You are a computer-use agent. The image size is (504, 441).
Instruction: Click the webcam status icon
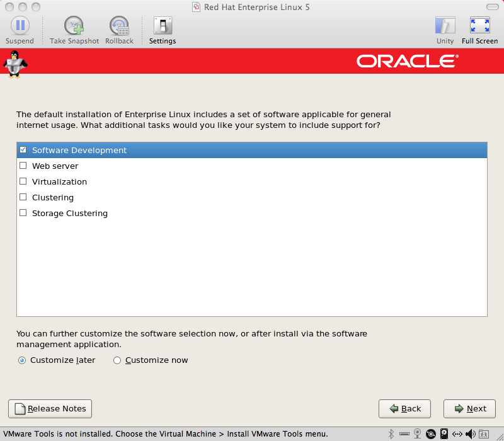click(x=417, y=433)
